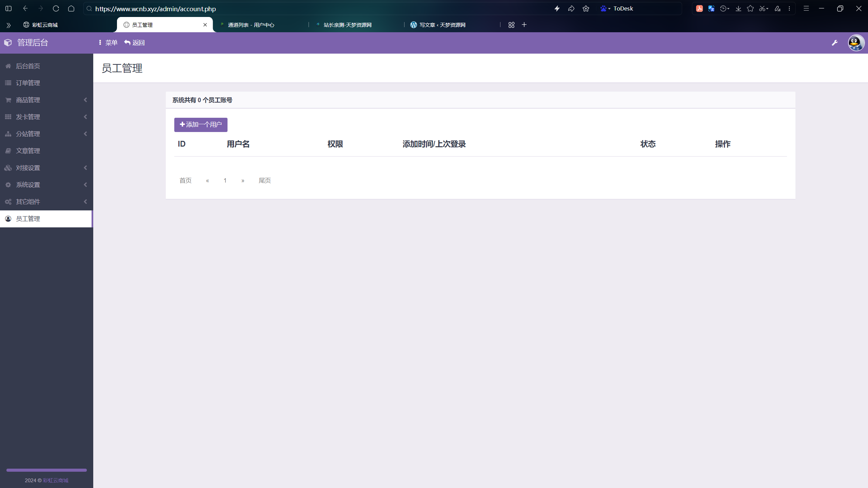The height and width of the screenshot is (488, 868).
Task: Open 文章管理 in sidebar
Action: tap(46, 151)
